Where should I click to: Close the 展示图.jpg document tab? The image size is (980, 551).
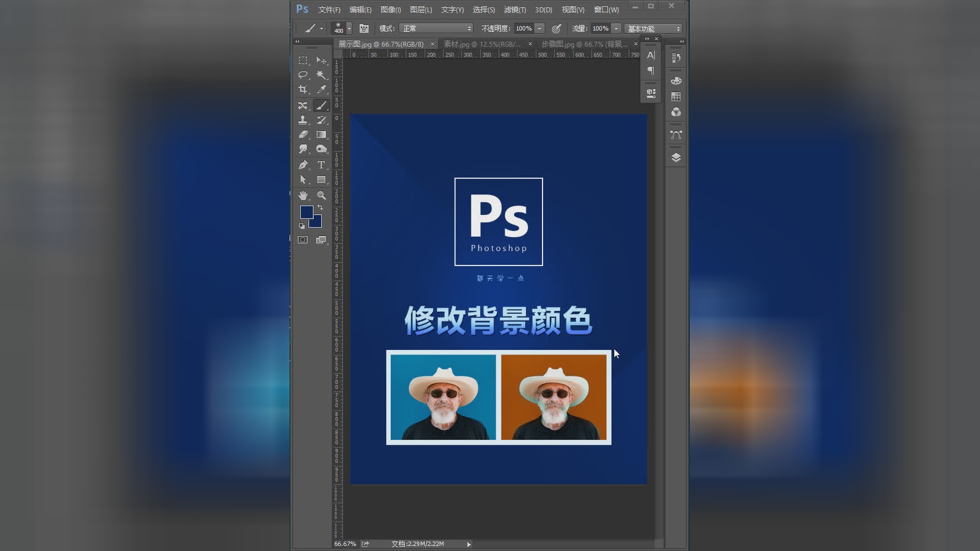click(432, 44)
